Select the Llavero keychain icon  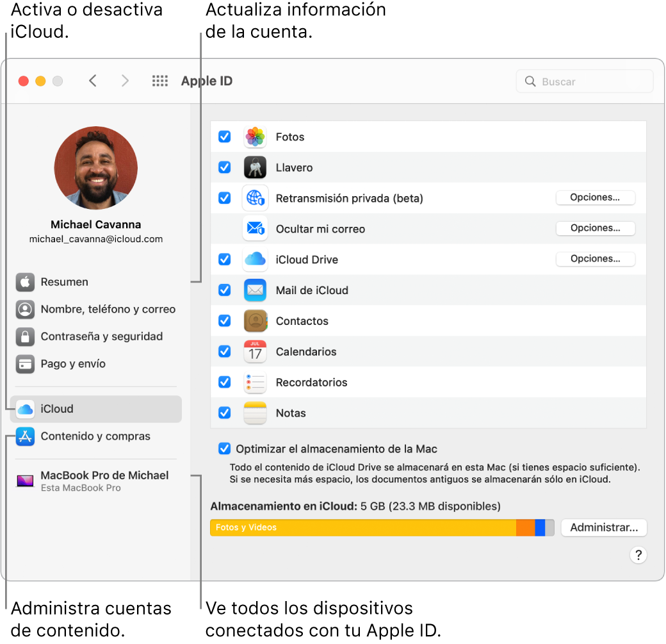255,167
